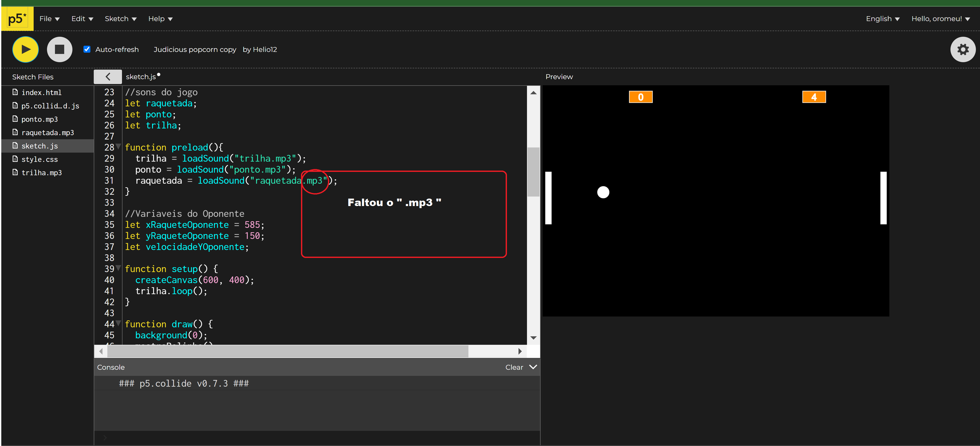This screenshot has width=980, height=446.
Task: Select the English language dropdown
Action: click(x=881, y=18)
